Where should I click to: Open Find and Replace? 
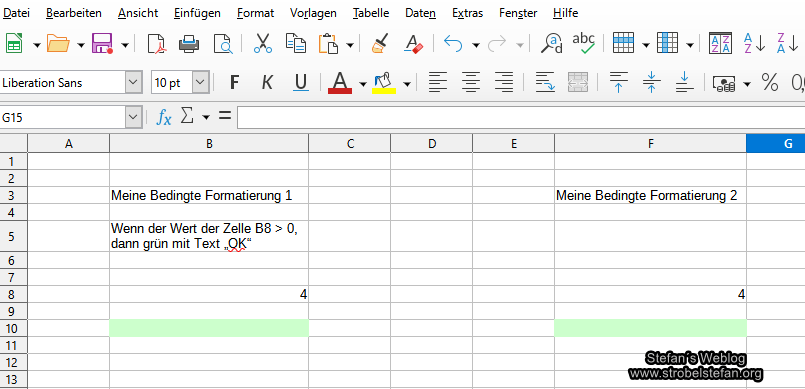coord(551,44)
